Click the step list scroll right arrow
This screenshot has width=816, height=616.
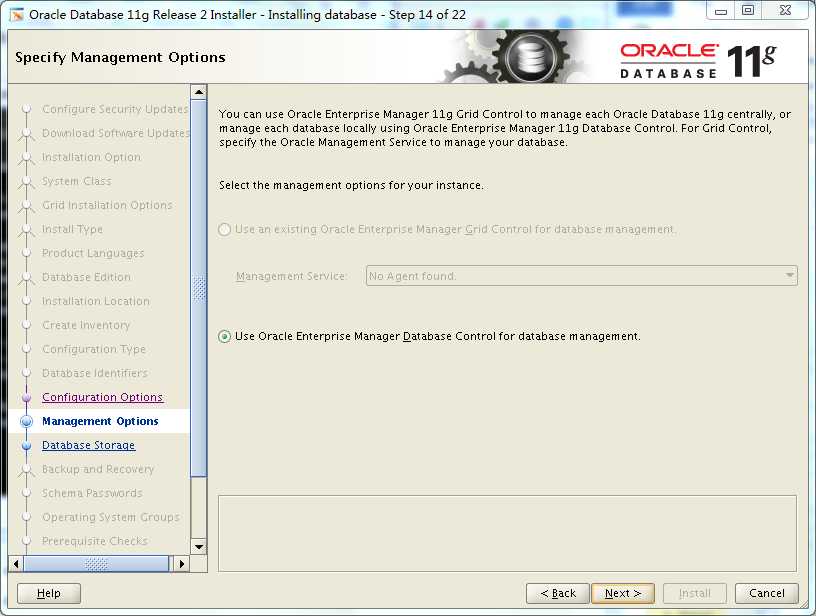(x=182, y=563)
